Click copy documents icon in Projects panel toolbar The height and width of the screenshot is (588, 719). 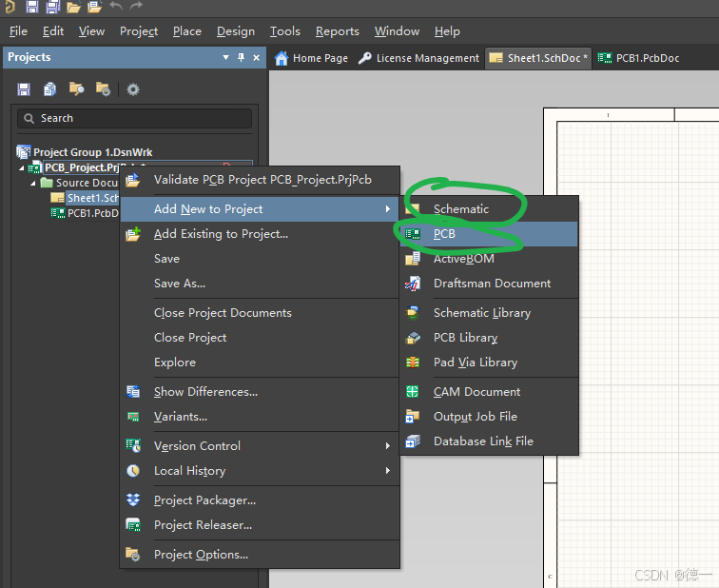point(49,89)
